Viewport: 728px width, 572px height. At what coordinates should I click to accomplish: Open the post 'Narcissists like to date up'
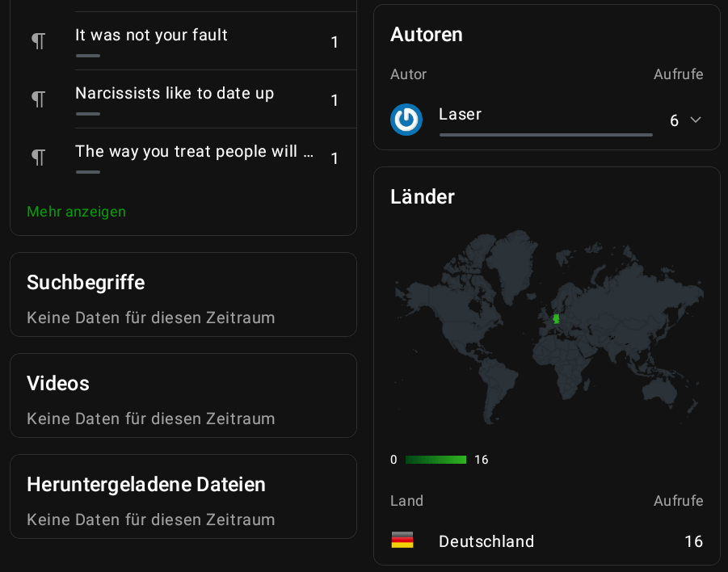[175, 94]
